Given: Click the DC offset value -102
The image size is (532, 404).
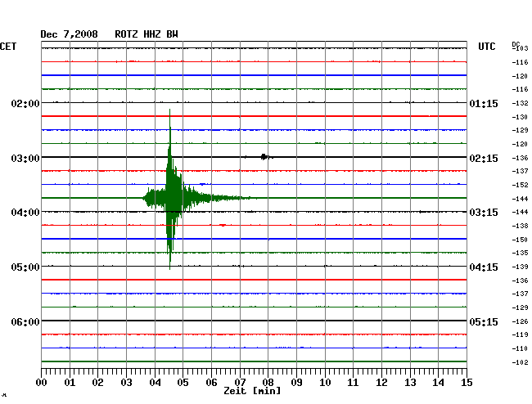Looking at the screenshot, I should (520, 362).
